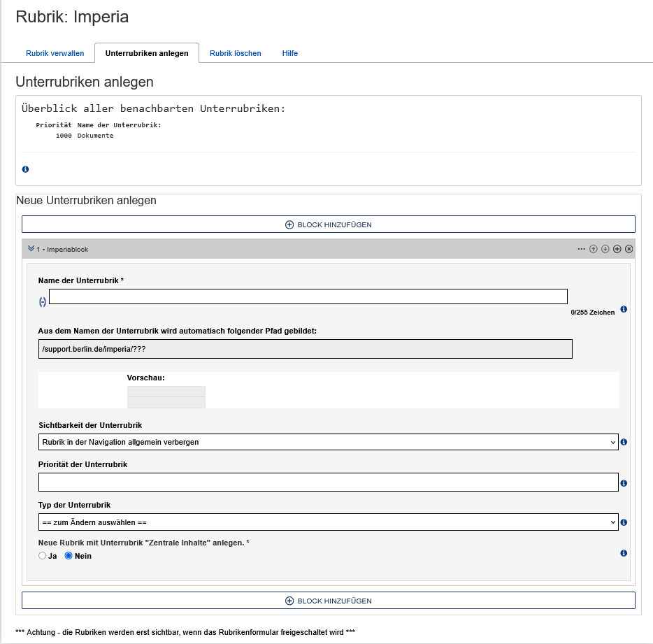Open the Imperiablock three-dots options menu
This screenshot has width=653, height=644.
(x=581, y=249)
